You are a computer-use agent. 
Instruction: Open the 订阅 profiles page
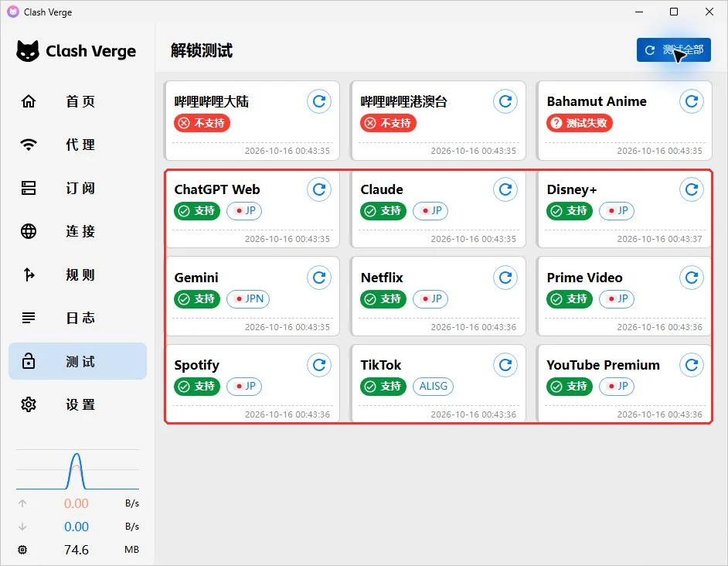77,188
